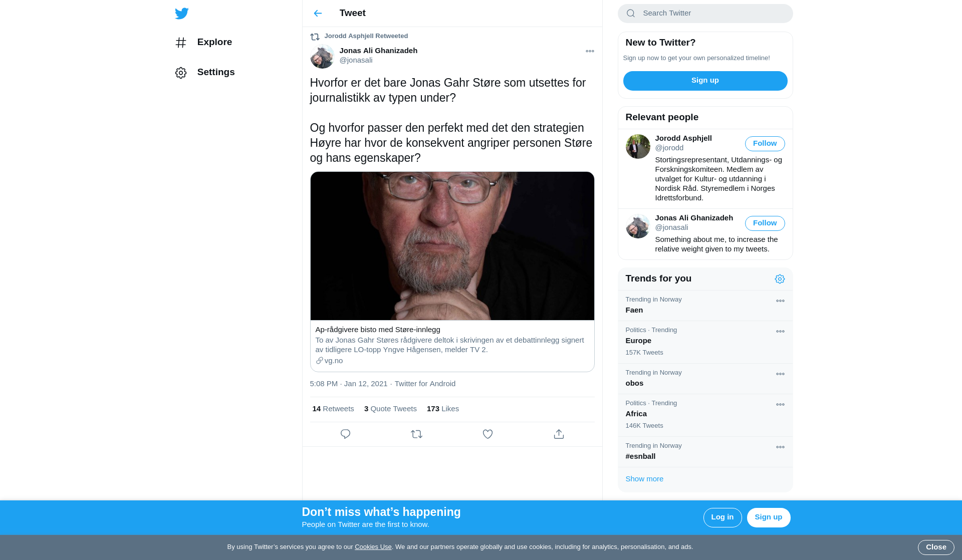Open Jorodd Asphjell's avatar in Relevant people
The image size is (962, 560).
638,146
